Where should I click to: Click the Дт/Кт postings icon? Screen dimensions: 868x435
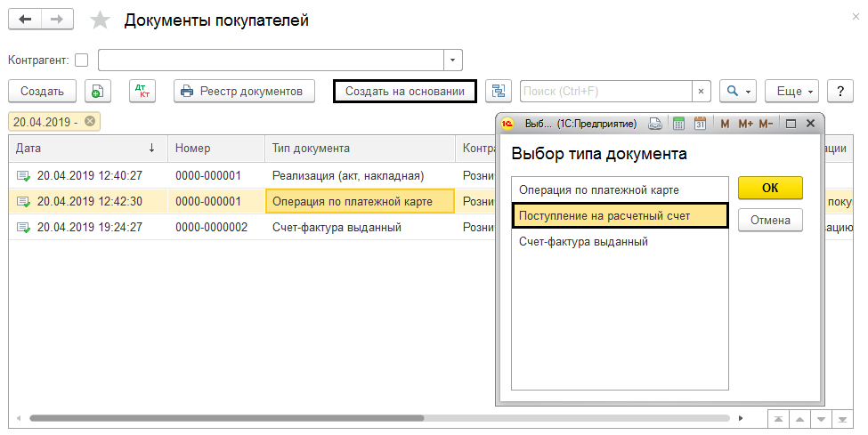click(x=142, y=91)
